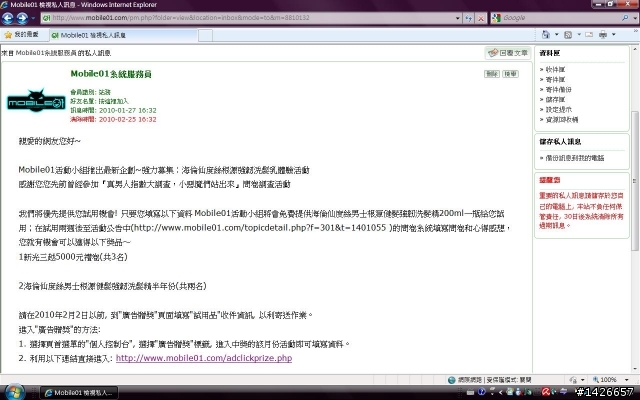Open the Windows Start orb
Screen dimensions: 640x400
13,392
